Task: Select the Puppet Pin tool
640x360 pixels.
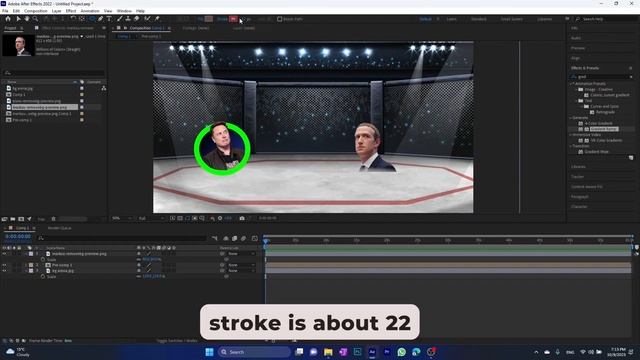Action: 157,19
